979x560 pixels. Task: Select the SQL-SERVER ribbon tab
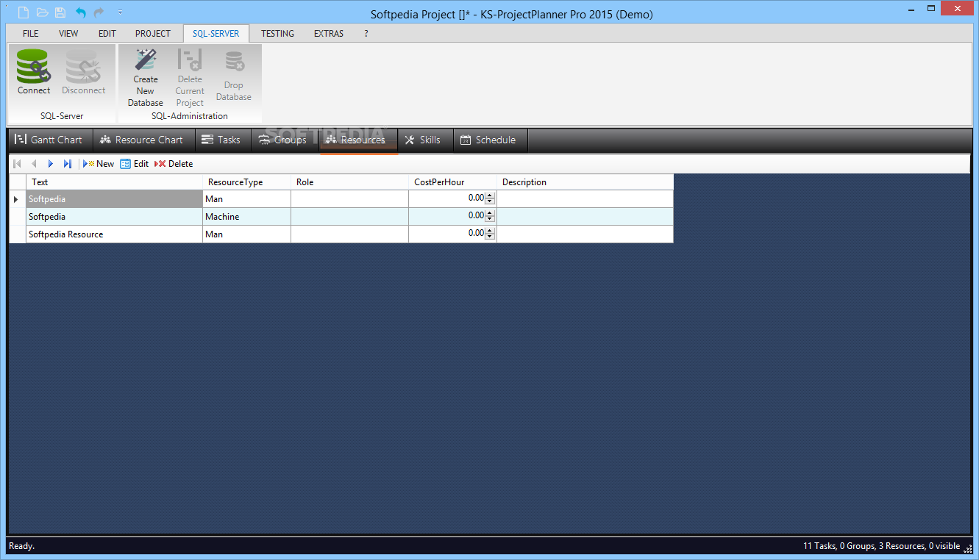pyautogui.click(x=216, y=34)
